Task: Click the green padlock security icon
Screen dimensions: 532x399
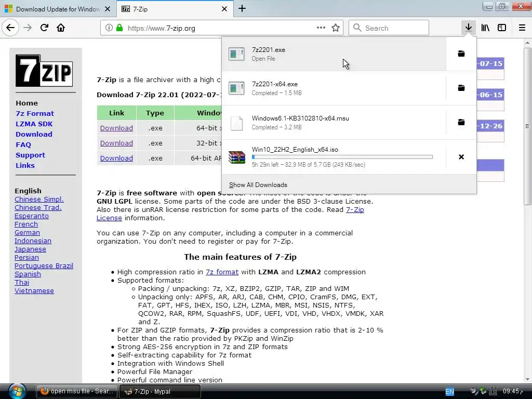Action: [119, 28]
